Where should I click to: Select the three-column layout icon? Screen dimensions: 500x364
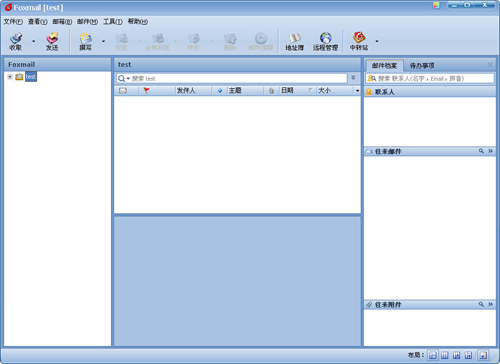coord(445,355)
